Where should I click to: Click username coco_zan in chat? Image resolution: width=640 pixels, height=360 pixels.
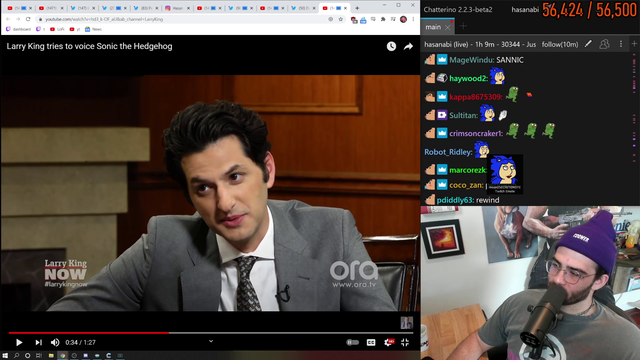[466, 185]
